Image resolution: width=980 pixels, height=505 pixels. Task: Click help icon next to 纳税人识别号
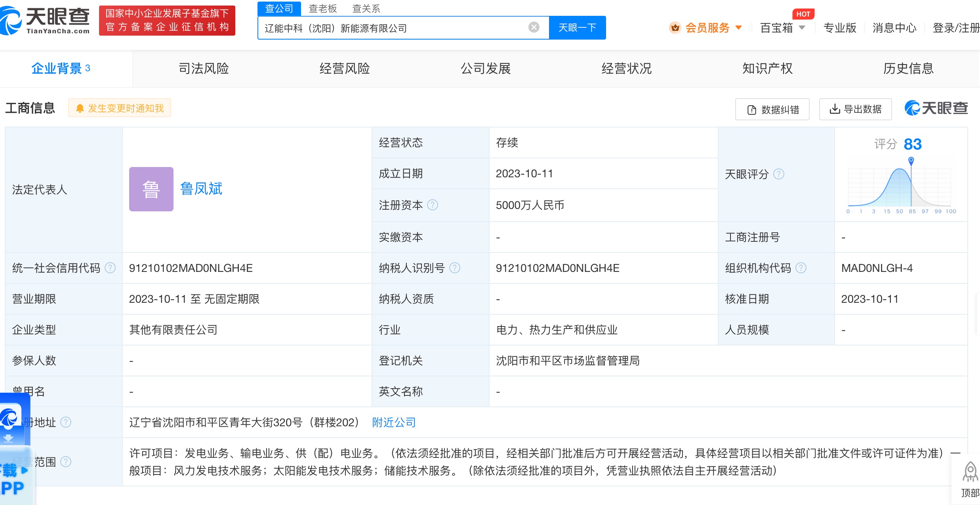click(455, 268)
